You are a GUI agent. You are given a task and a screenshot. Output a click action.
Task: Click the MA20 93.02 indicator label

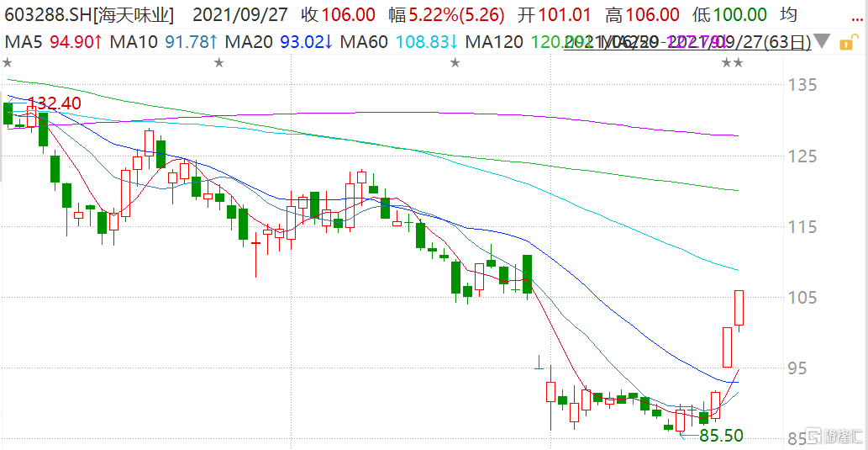[x=277, y=41]
